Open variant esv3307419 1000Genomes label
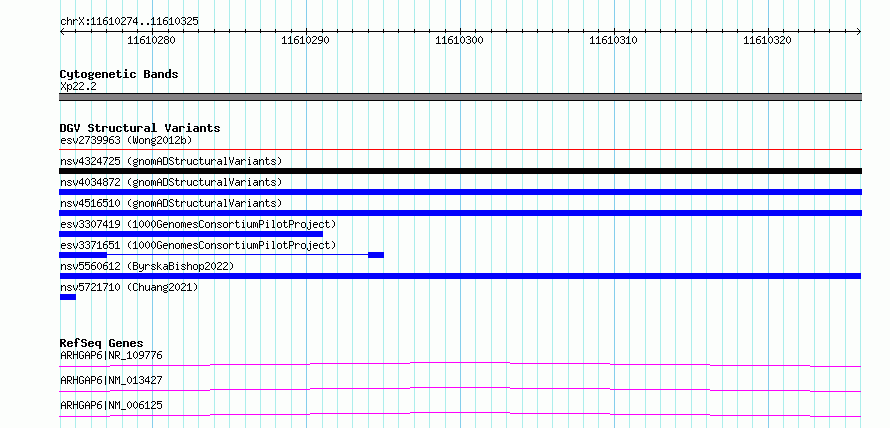Viewport: 890px width, 428px height. pyautogui.click(x=198, y=224)
